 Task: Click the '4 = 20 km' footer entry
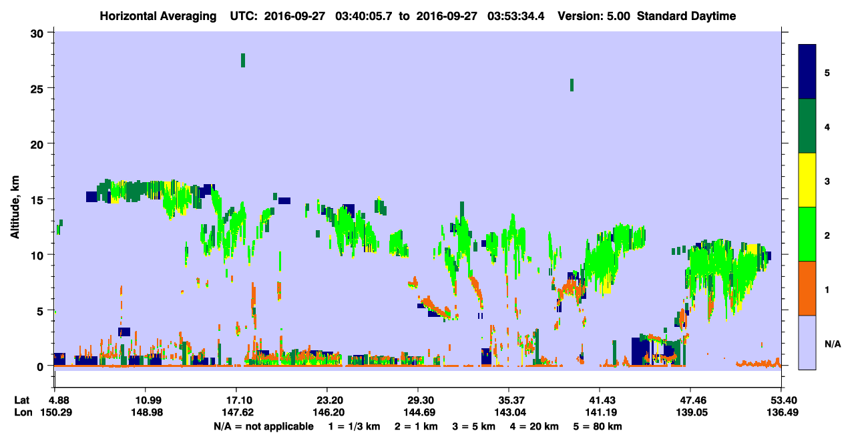[535, 426]
